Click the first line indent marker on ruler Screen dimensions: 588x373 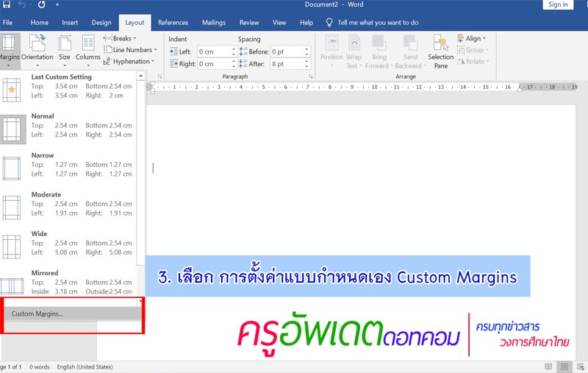[152, 85]
